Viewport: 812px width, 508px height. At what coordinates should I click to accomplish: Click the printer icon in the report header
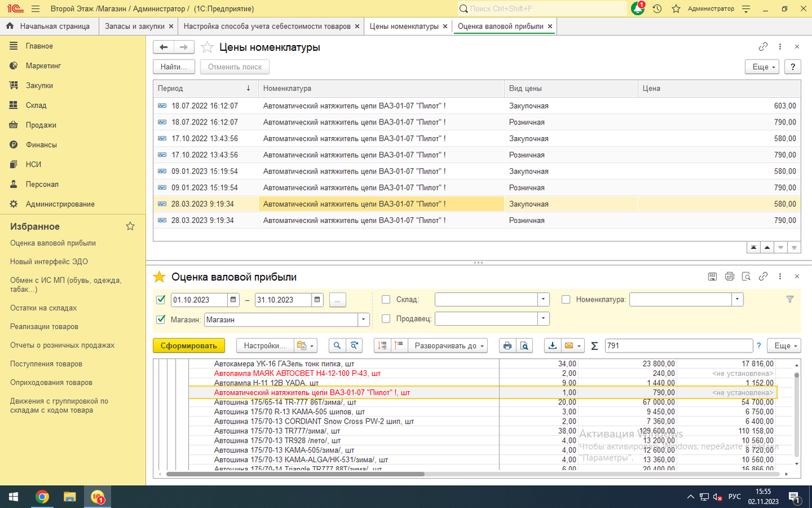[730, 277]
